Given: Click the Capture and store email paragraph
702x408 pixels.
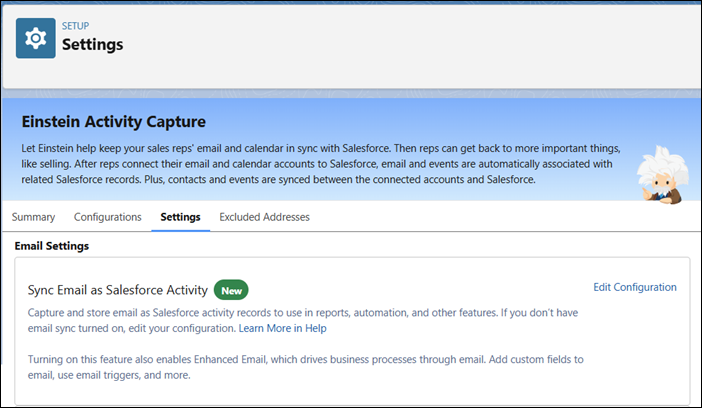Looking at the screenshot, I should (x=303, y=320).
